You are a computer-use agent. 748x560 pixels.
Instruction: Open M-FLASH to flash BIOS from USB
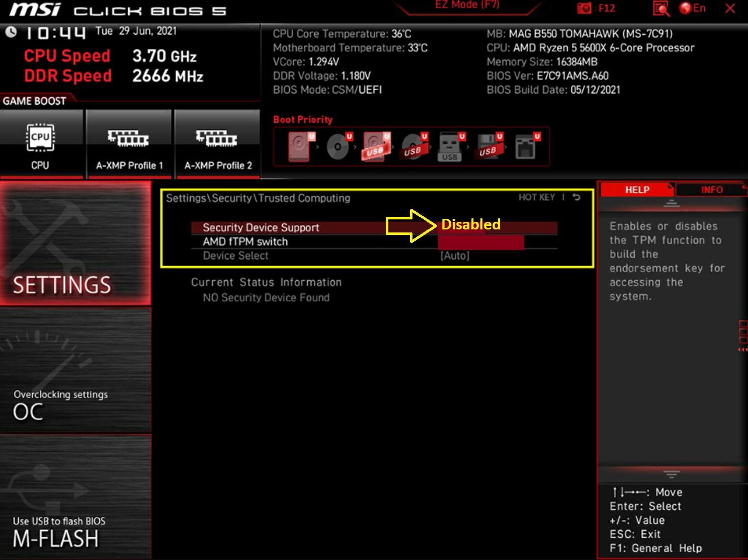pos(75,497)
